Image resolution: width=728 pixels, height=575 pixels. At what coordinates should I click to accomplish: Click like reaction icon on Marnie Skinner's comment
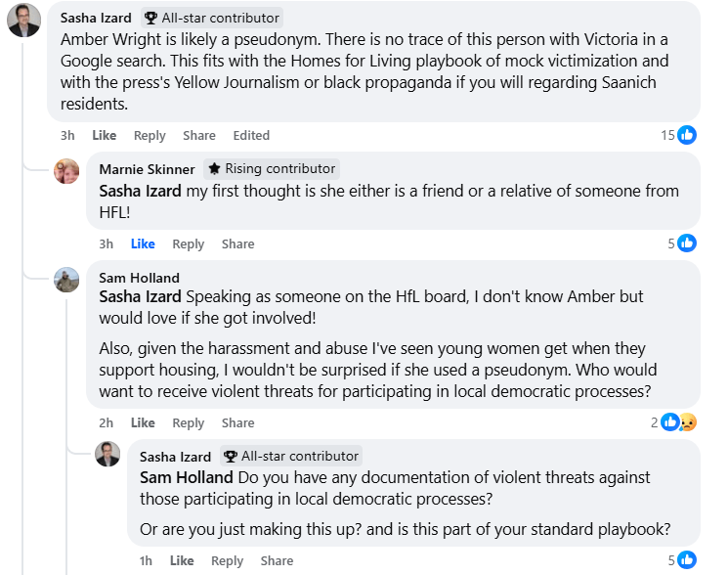click(x=687, y=243)
